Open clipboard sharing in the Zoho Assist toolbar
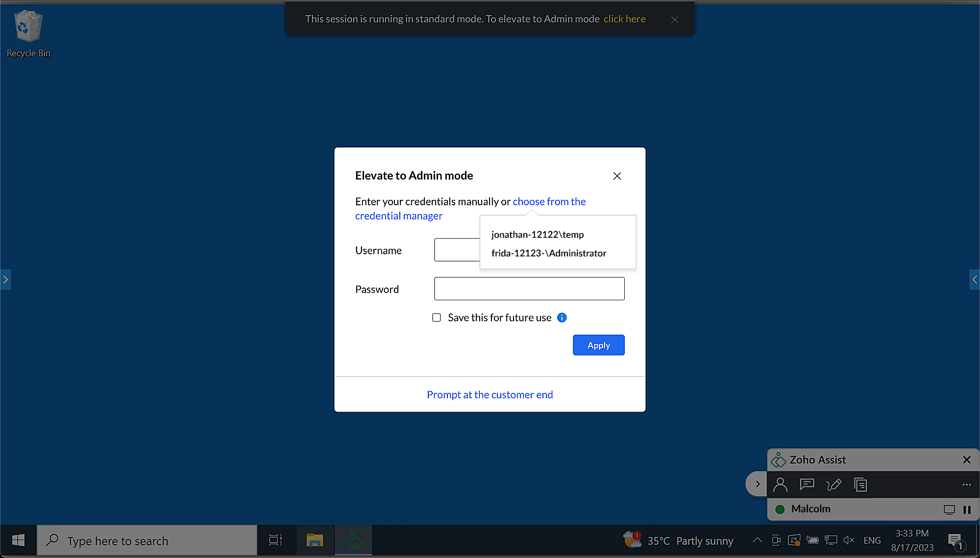This screenshot has height=558, width=980. click(x=860, y=485)
